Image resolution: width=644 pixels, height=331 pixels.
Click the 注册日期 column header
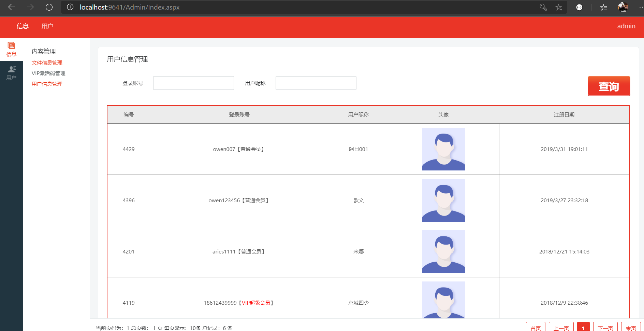(564, 115)
